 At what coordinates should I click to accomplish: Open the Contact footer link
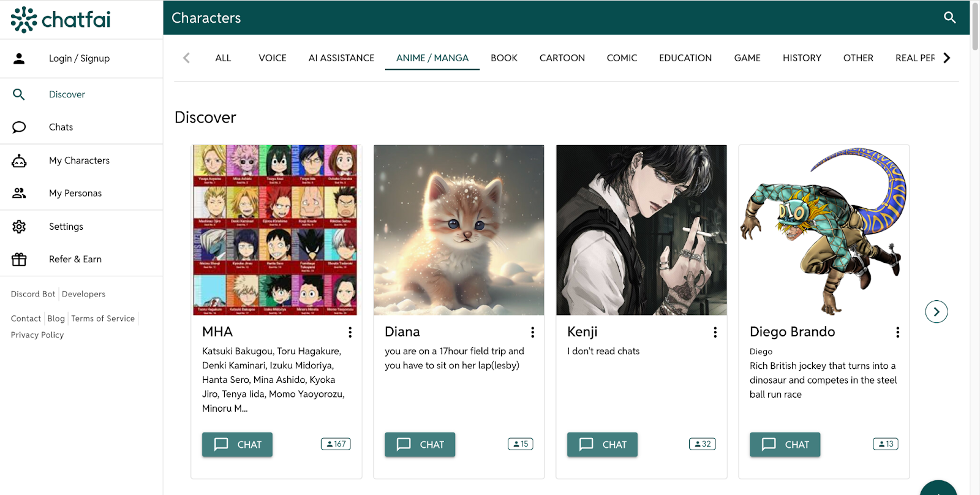pyautogui.click(x=26, y=319)
